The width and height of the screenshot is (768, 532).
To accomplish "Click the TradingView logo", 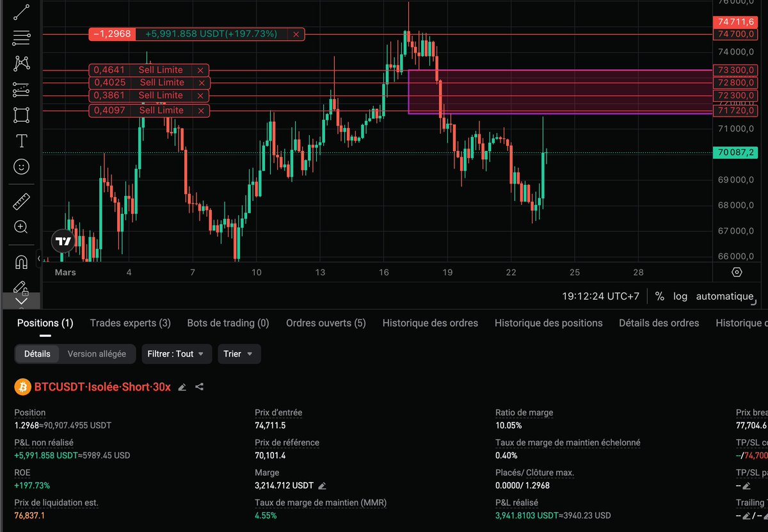I will point(63,241).
